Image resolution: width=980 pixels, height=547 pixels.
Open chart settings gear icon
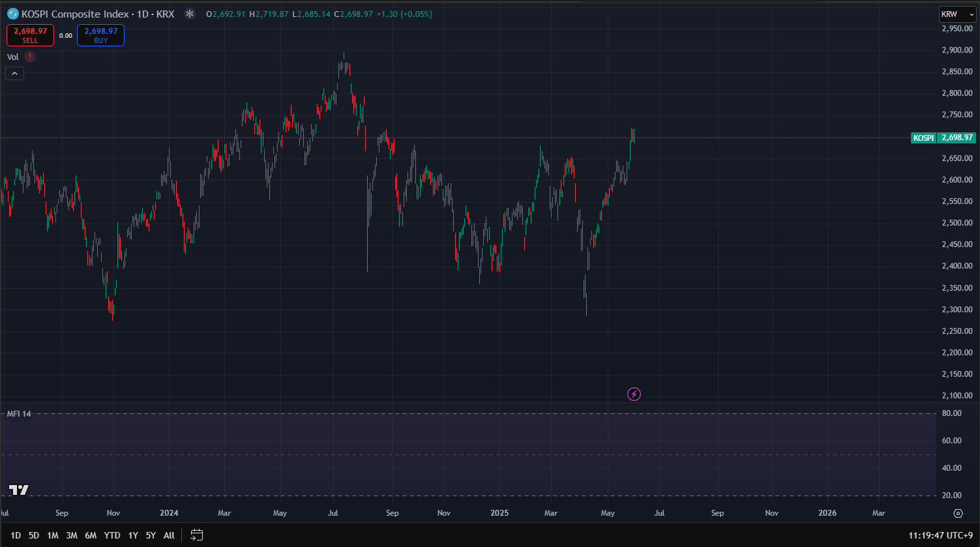[958, 513]
